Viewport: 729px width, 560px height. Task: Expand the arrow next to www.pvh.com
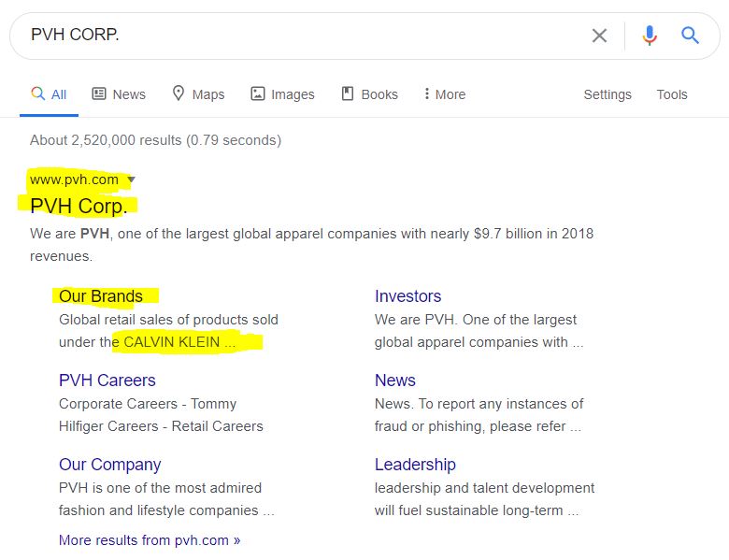[131, 179]
